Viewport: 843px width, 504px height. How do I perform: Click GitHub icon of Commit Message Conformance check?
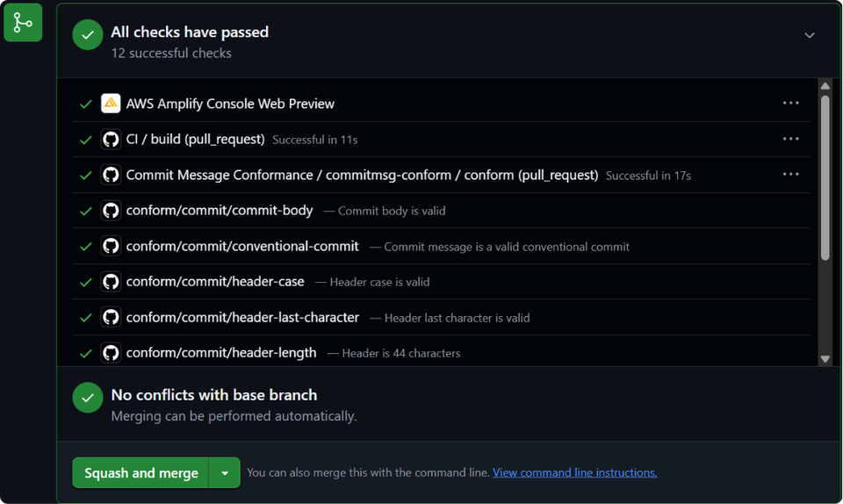tap(111, 175)
